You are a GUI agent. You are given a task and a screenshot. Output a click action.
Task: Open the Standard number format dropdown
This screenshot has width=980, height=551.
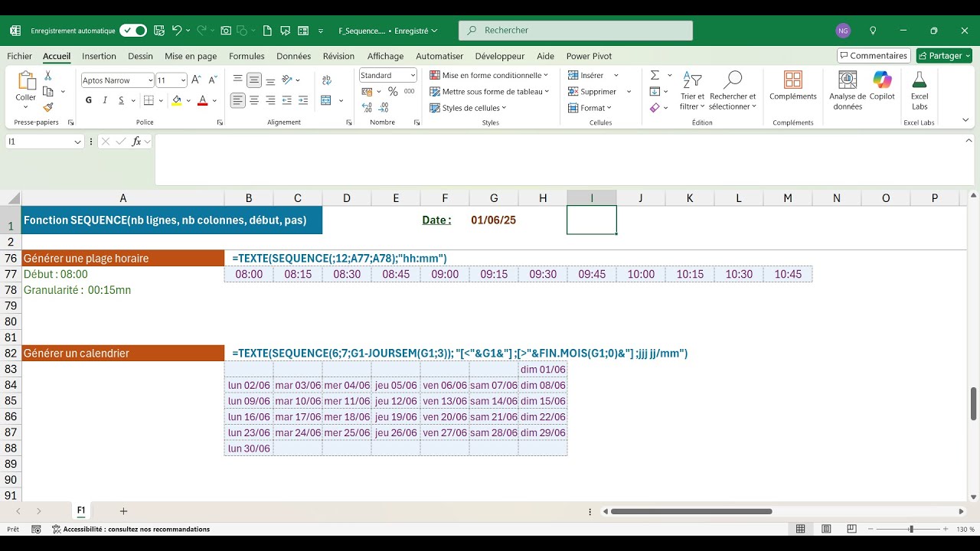click(x=413, y=75)
